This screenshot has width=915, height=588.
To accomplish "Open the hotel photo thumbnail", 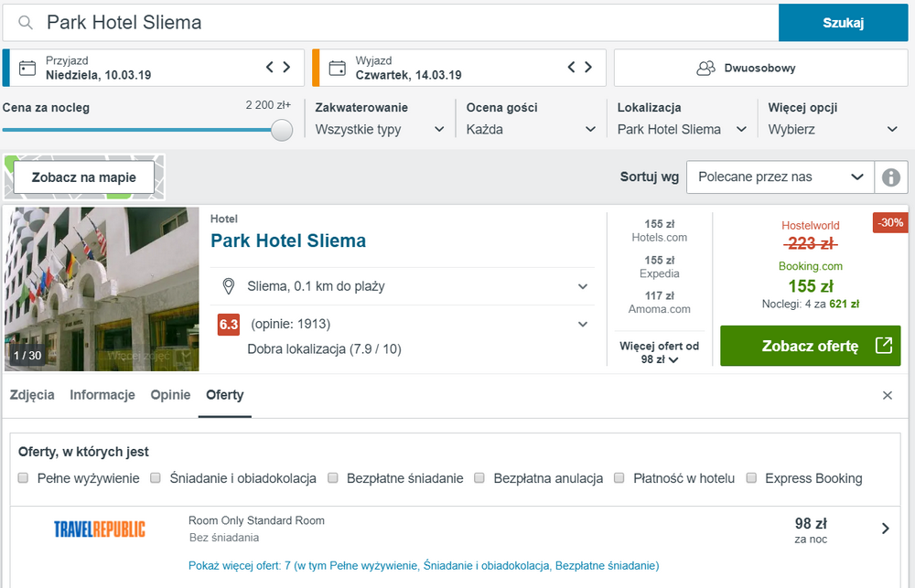I will [x=102, y=289].
